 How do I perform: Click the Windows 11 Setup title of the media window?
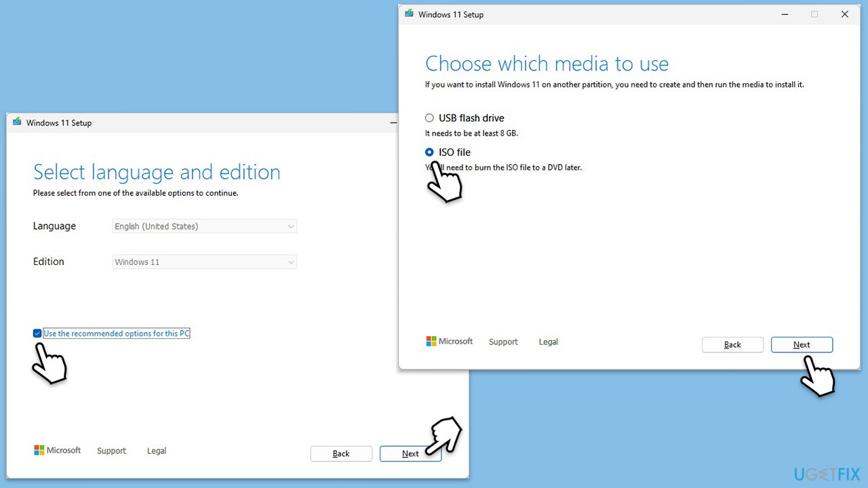pos(451,14)
